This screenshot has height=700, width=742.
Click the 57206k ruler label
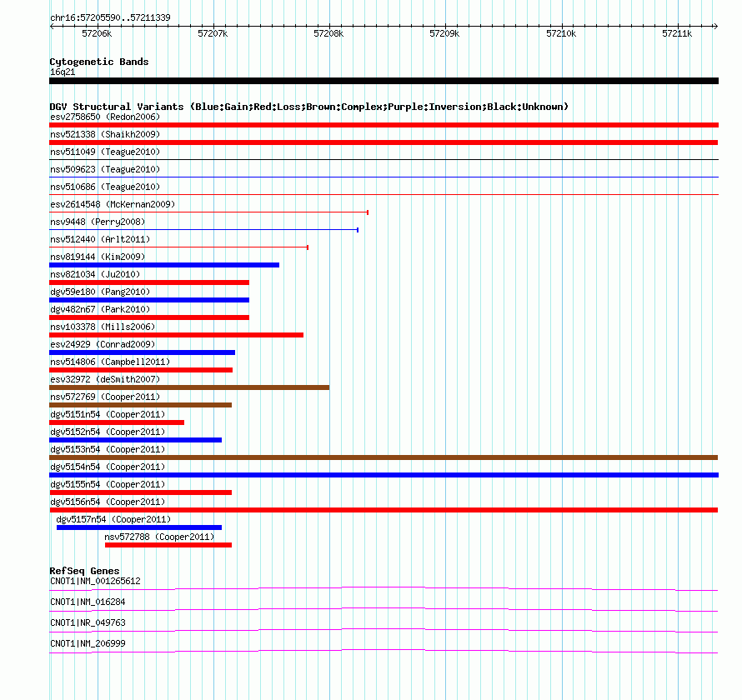click(x=97, y=33)
